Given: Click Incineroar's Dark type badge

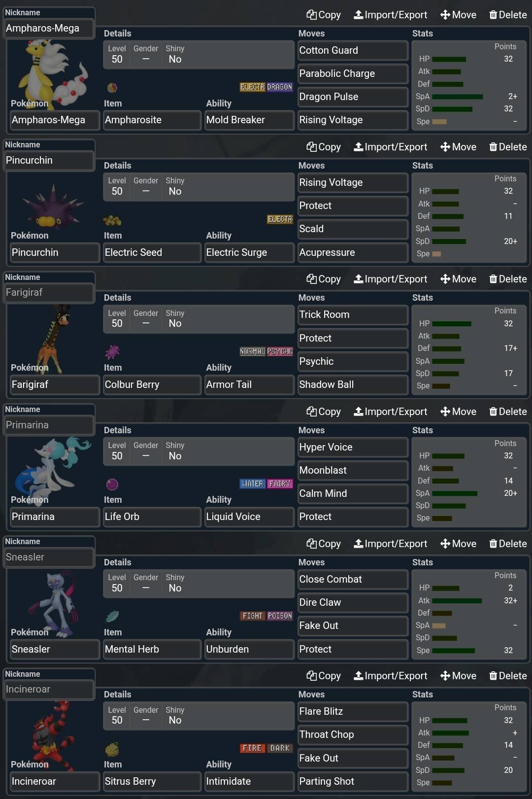Looking at the screenshot, I should click(280, 748).
